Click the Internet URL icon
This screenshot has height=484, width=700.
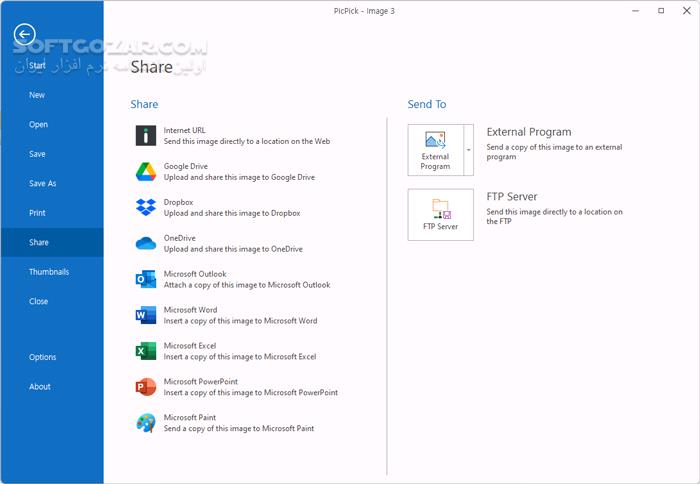tap(146, 136)
